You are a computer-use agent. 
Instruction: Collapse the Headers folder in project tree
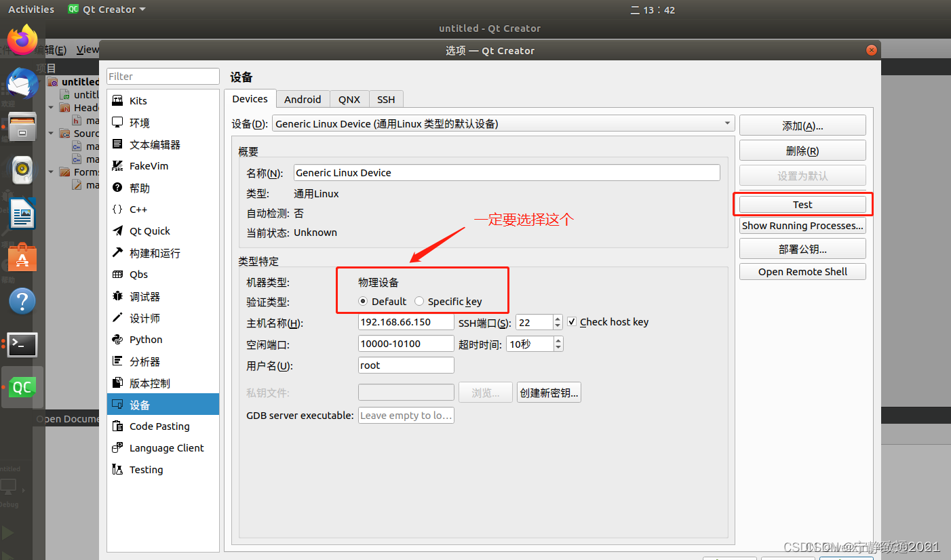coord(51,107)
